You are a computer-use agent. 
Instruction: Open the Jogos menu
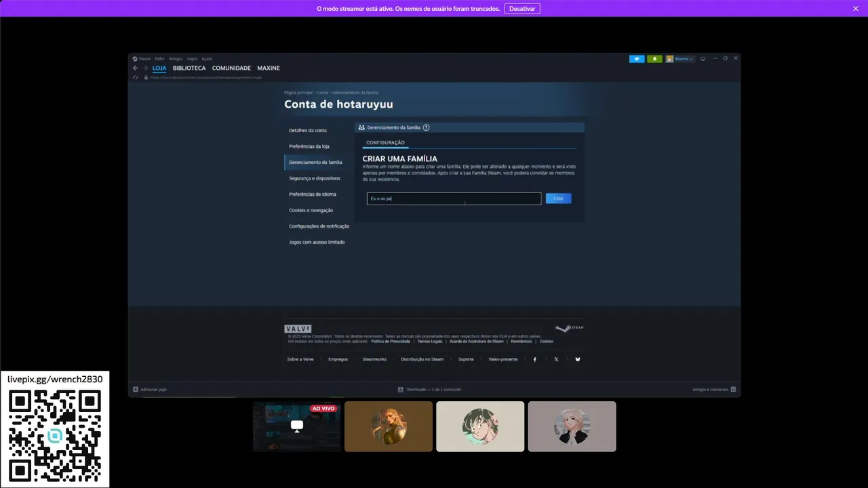pyautogui.click(x=192, y=59)
